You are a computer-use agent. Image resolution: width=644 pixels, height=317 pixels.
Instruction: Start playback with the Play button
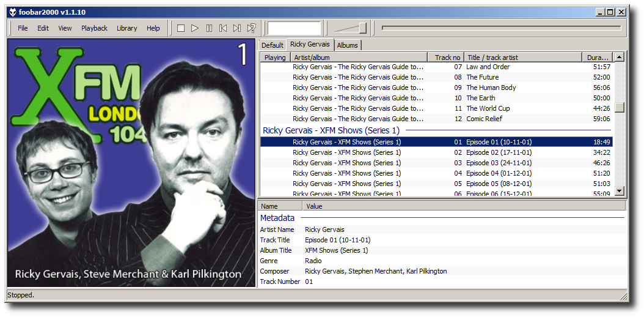tap(195, 28)
